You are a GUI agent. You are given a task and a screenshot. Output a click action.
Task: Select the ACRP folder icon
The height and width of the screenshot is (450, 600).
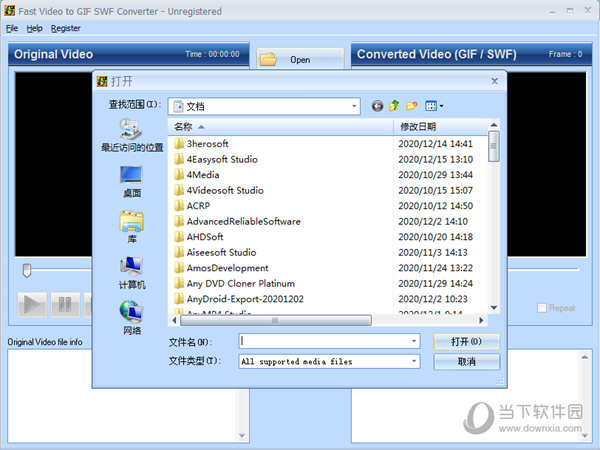tap(179, 206)
